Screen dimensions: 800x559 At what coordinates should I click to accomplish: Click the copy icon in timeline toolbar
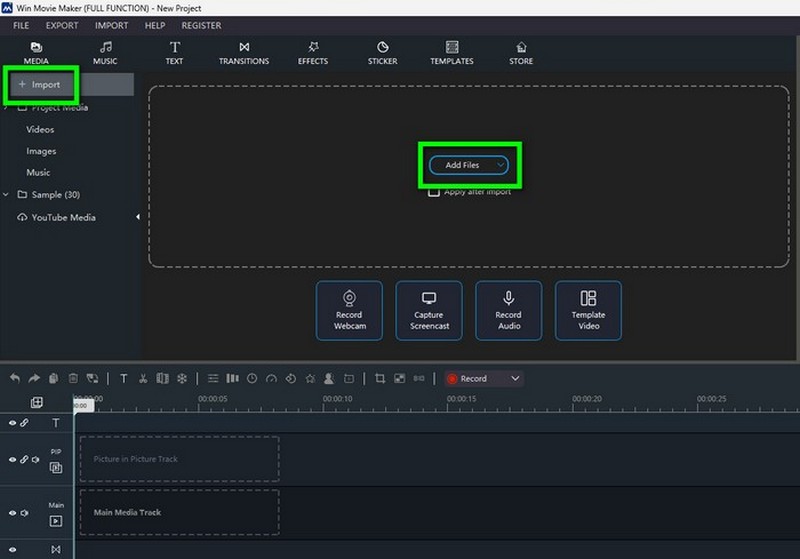point(53,378)
